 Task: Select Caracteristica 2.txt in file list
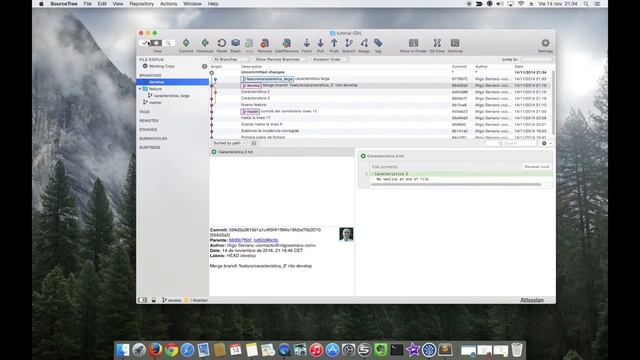click(282, 152)
